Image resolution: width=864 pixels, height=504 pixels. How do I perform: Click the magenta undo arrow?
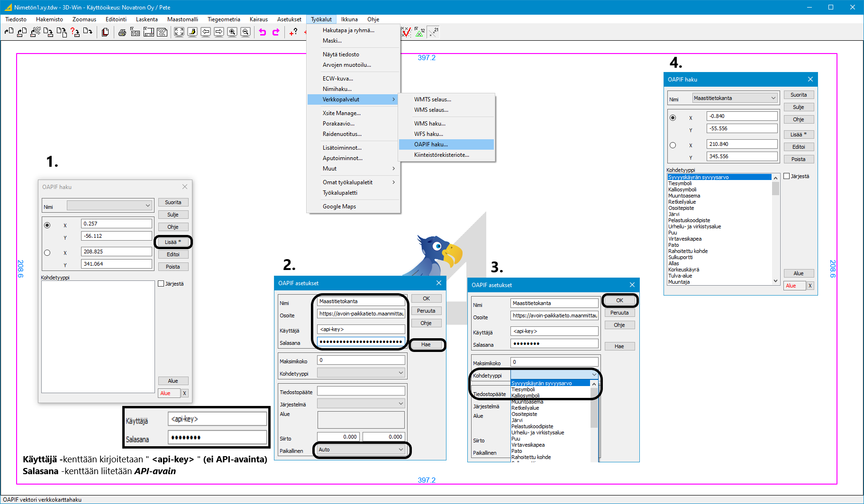263,32
